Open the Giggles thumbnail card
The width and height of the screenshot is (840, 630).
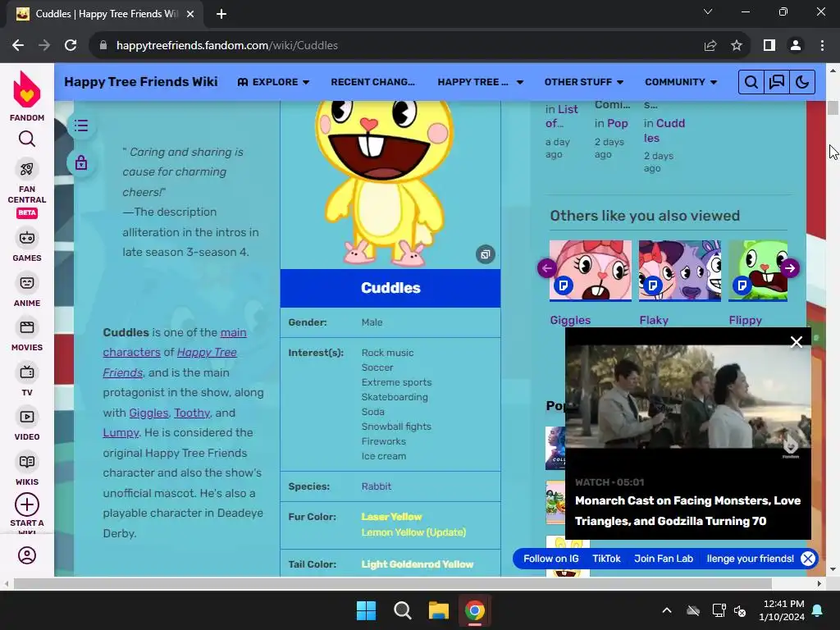pos(591,271)
